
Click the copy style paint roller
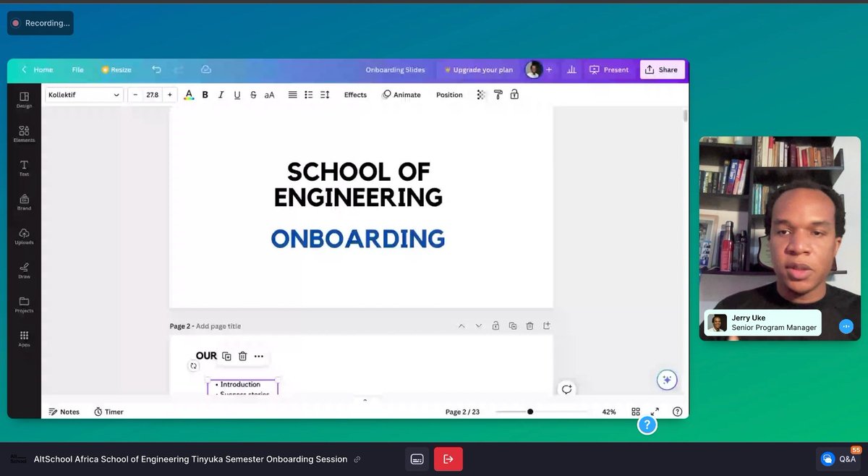click(x=498, y=95)
